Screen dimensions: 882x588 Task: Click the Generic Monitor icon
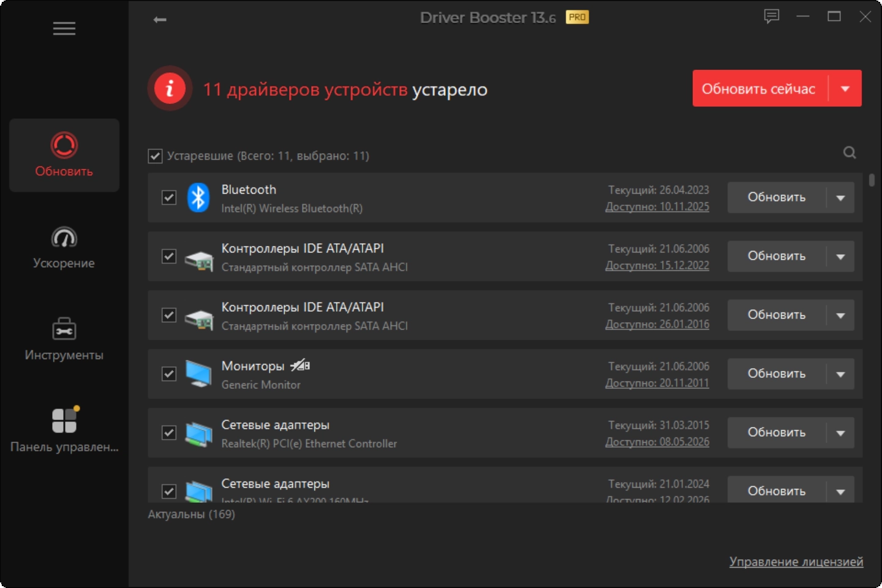pyautogui.click(x=198, y=374)
